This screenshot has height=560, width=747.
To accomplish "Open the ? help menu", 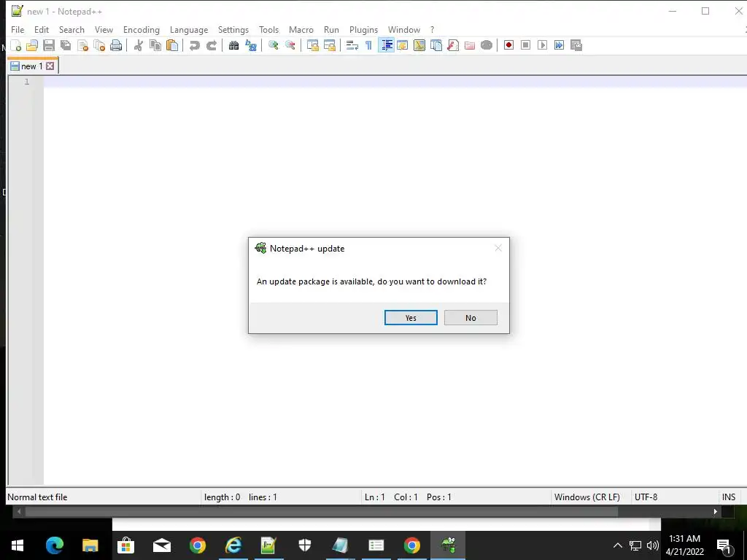I will 432,29.
